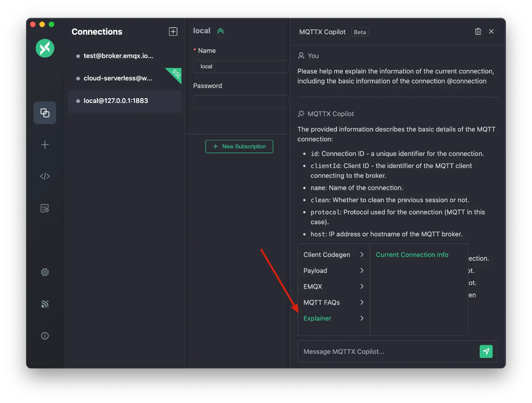
Task: Open the MQTT FAQs menu entry
Action: 333,303
